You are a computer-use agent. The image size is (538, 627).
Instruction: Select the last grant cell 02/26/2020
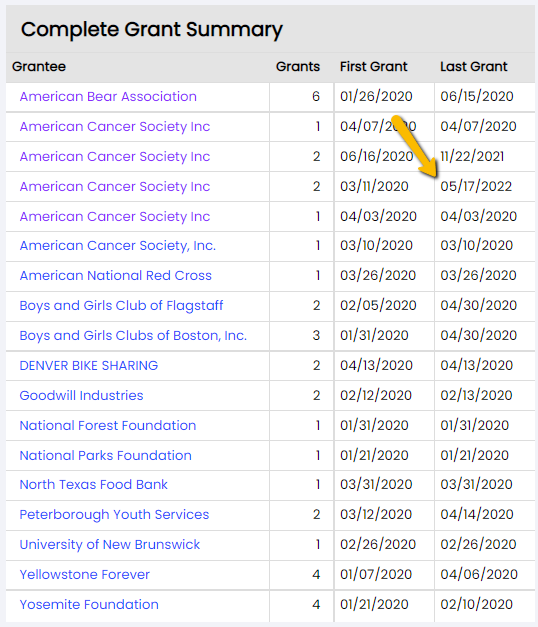[x=478, y=545]
